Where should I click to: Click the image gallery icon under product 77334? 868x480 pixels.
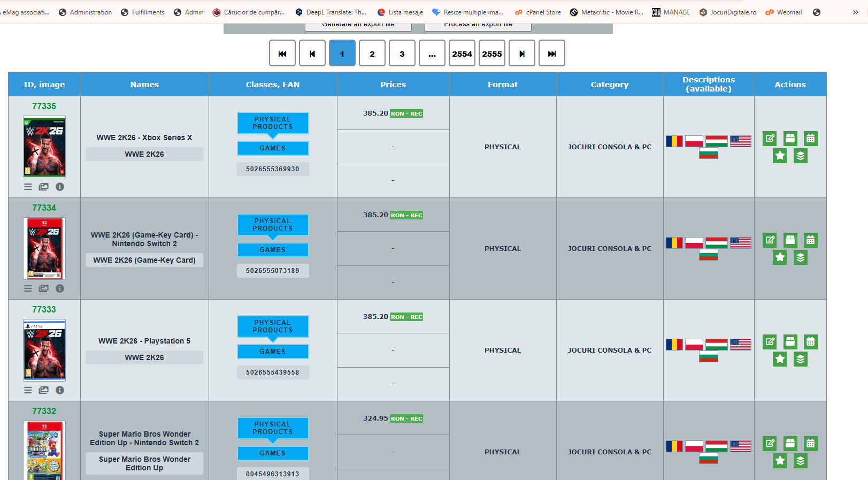44,288
